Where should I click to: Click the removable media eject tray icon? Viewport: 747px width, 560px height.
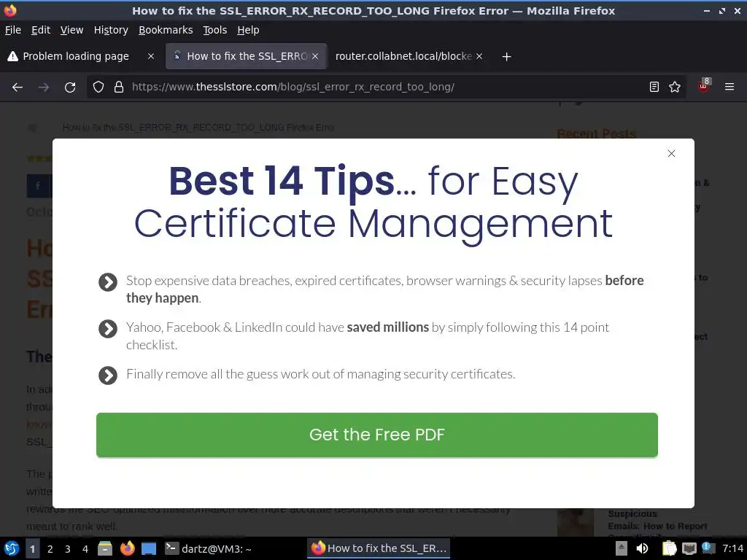(622, 548)
